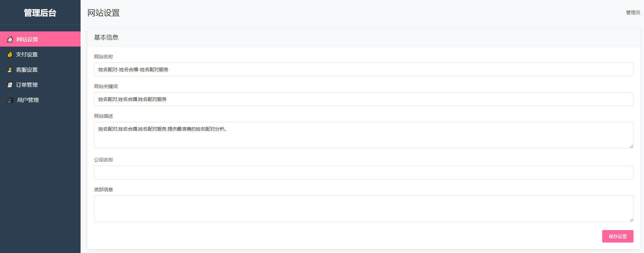Image resolution: width=644 pixels, height=253 pixels.
Task: Click the money bag icon beside 支付设置
Action: pos(10,55)
